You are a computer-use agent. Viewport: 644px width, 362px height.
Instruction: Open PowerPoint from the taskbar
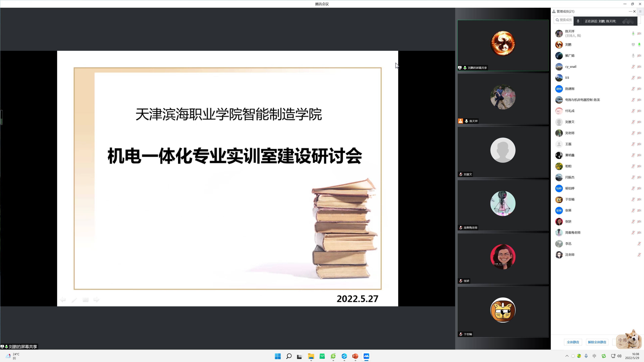(x=355, y=356)
